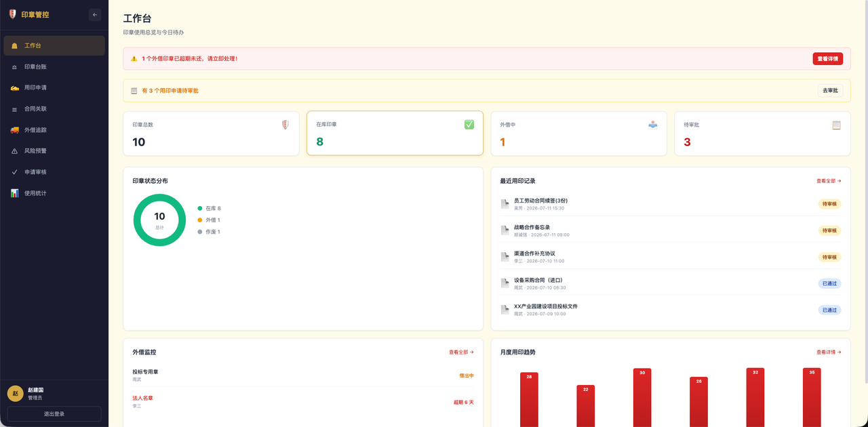
Task: Click the truck icon beside 外借追踪
Action: click(x=15, y=129)
